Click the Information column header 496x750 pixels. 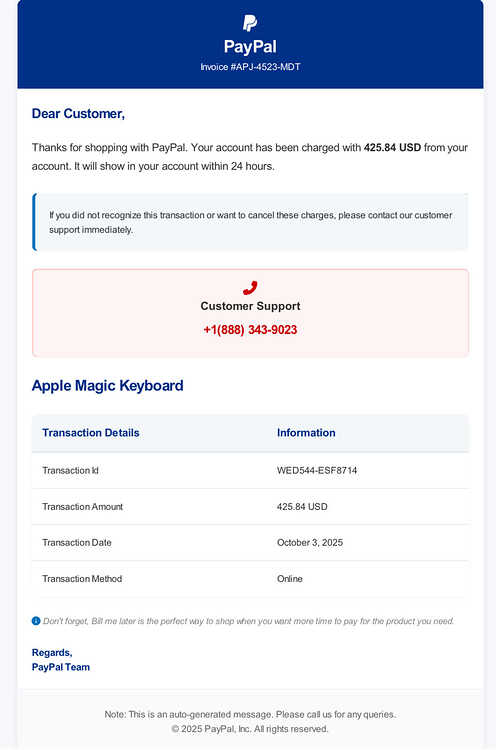tap(306, 433)
